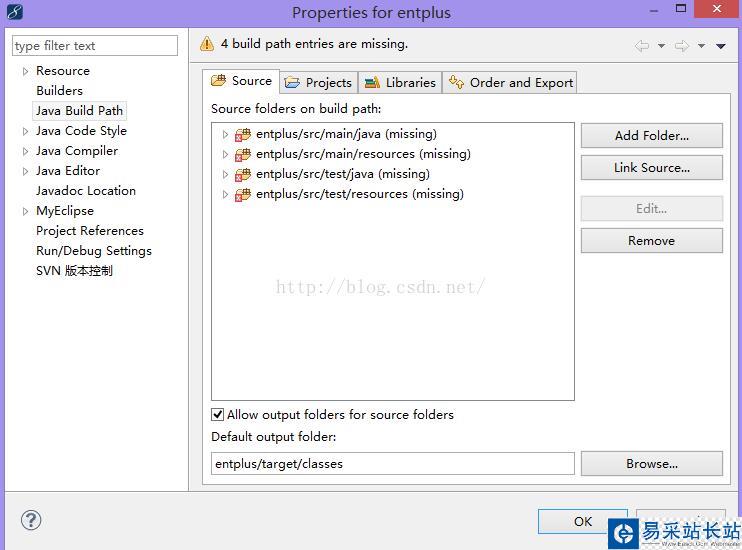Select Java Build Path in sidebar
The image size is (742, 550).
pyautogui.click(x=79, y=111)
